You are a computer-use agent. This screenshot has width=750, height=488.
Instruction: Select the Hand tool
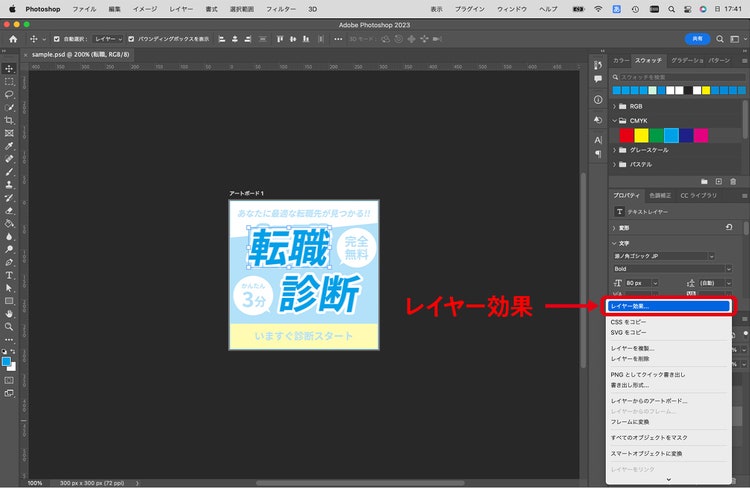(9, 314)
